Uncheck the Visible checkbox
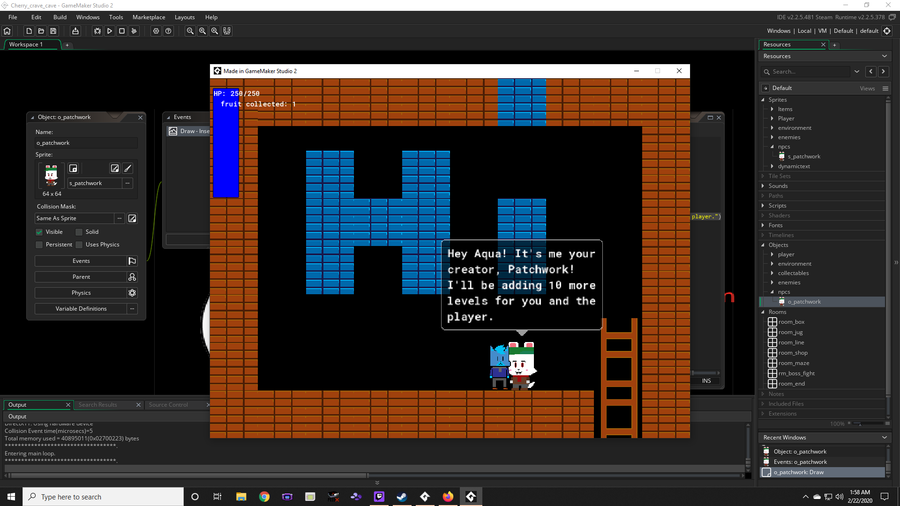Image resolution: width=900 pixels, height=506 pixels. [39, 232]
